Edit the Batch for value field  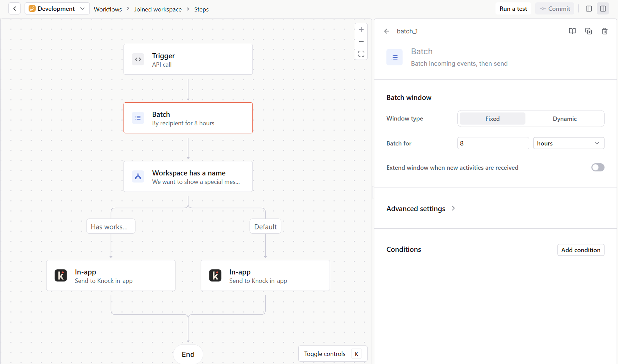[x=493, y=143]
